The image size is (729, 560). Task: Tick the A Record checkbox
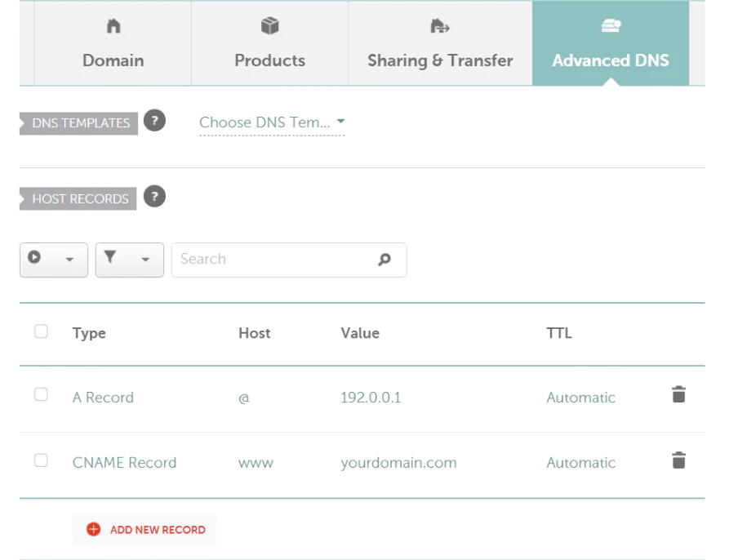[41, 395]
